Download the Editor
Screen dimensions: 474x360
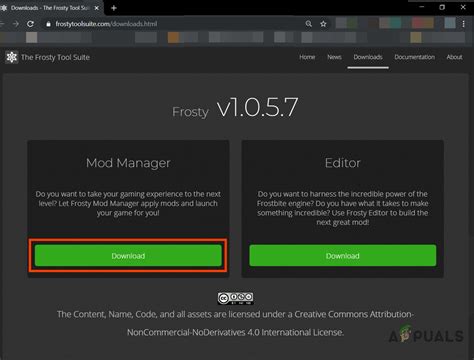coord(343,256)
